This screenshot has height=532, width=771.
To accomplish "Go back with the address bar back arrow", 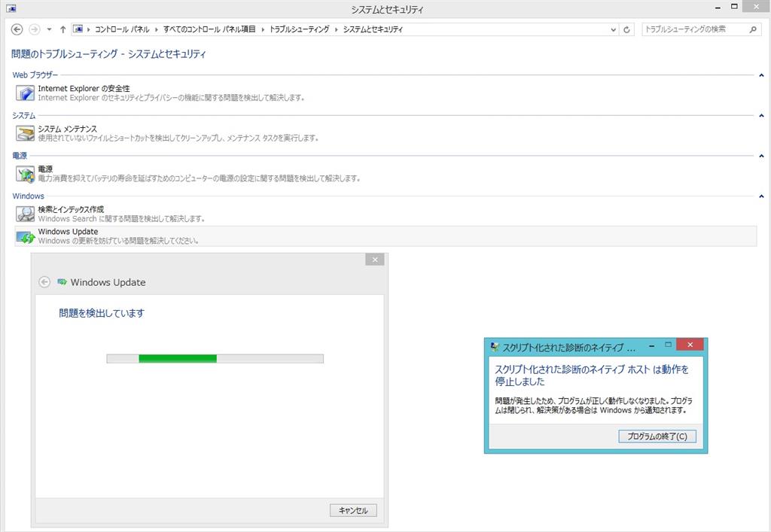I will click(17, 29).
